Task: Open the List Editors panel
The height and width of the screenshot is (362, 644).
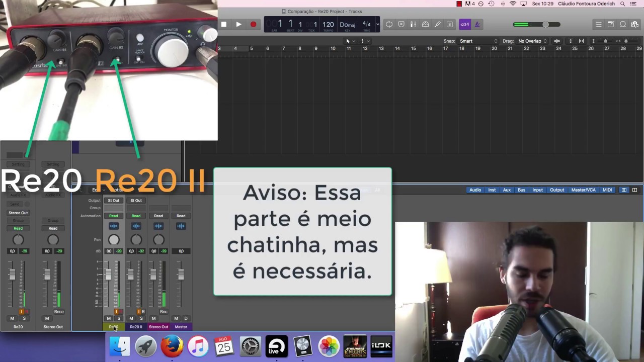Action: point(598,24)
